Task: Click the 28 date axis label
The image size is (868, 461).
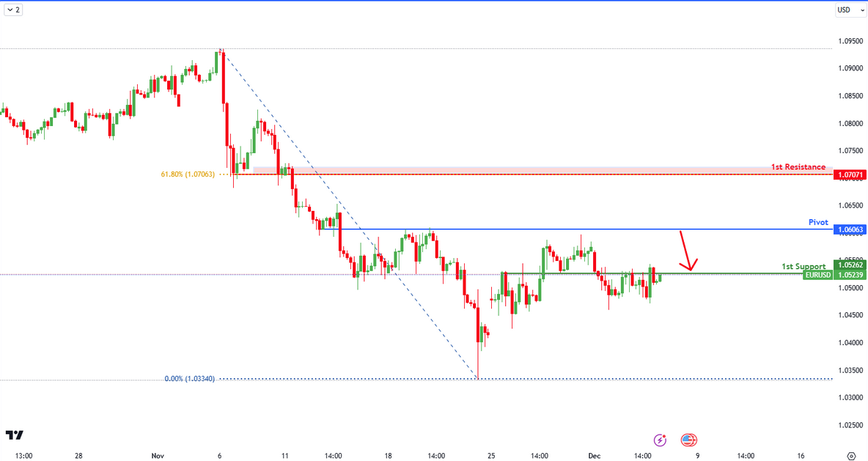Action: tap(78, 456)
